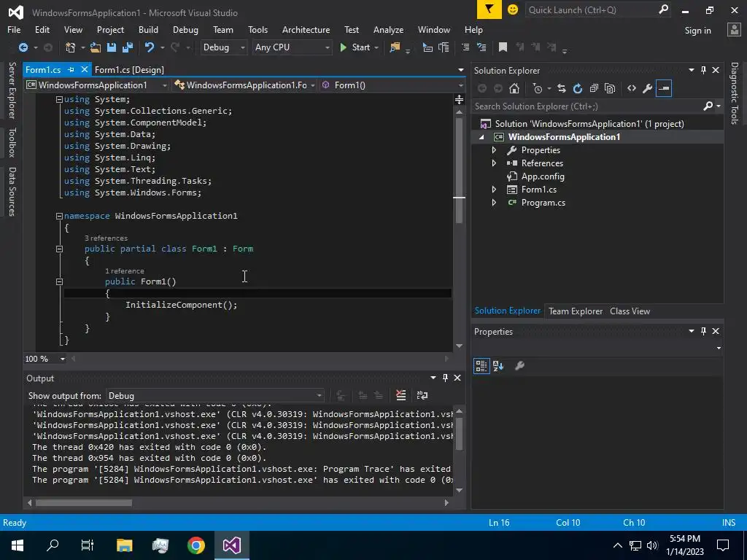Image resolution: width=747 pixels, height=560 pixels.
Task: Click the Save All toolbar icon
Action: 127,47
